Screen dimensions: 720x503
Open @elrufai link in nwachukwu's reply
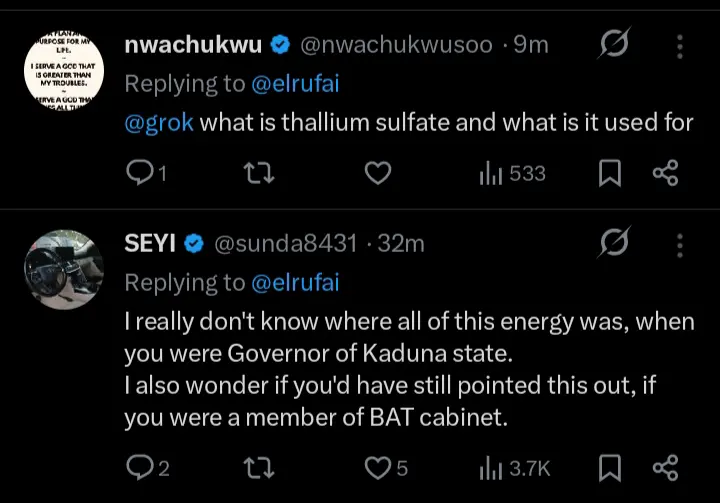(294, 84)
